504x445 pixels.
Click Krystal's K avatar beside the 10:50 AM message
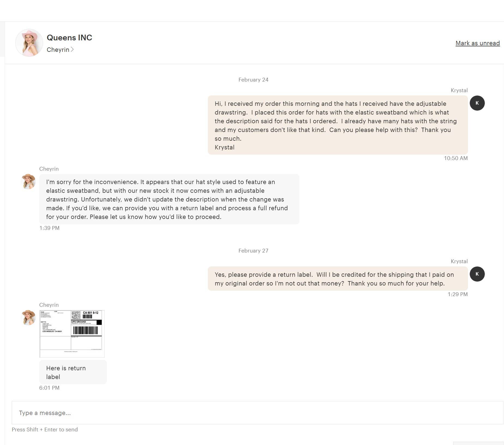tap(477, 103)
